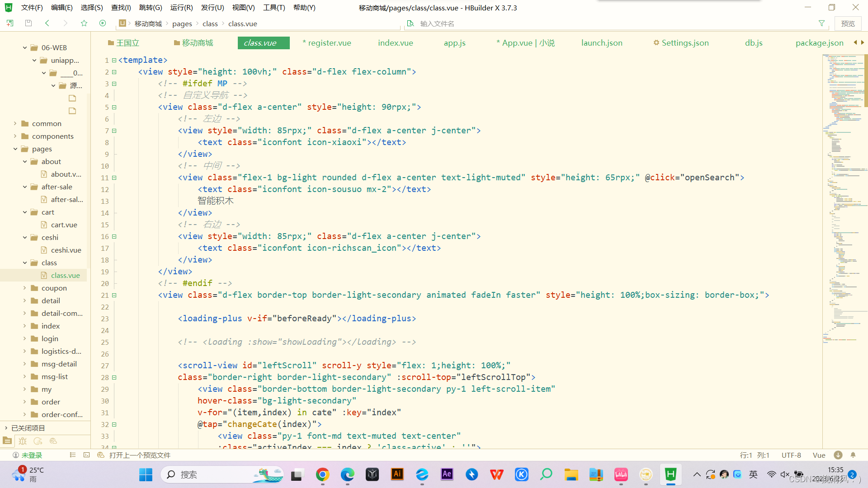The width and height of the screenshot is (868, 488).
Task: Open the 运行(R) menu
Action: tap(181, 8)
